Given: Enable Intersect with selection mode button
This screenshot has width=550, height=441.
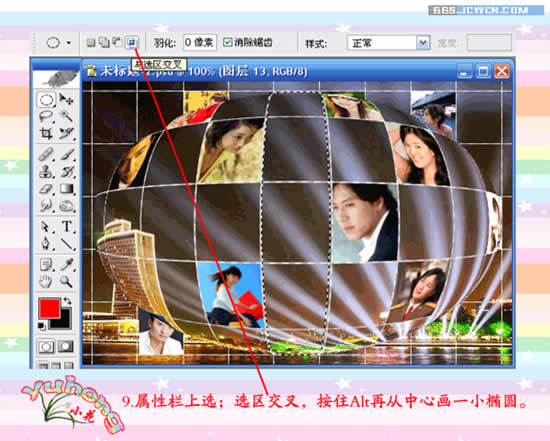Looking at the screenshot, I should [x=132, y=43].
